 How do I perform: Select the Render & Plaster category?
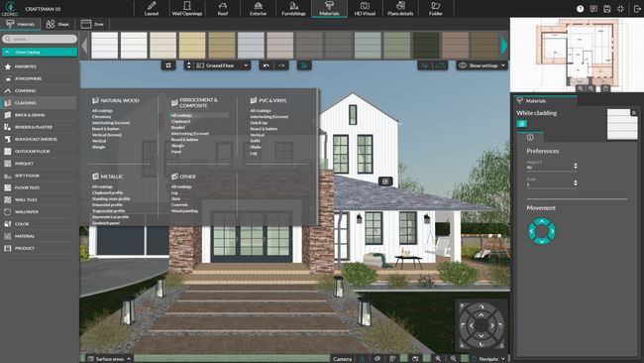39,127
